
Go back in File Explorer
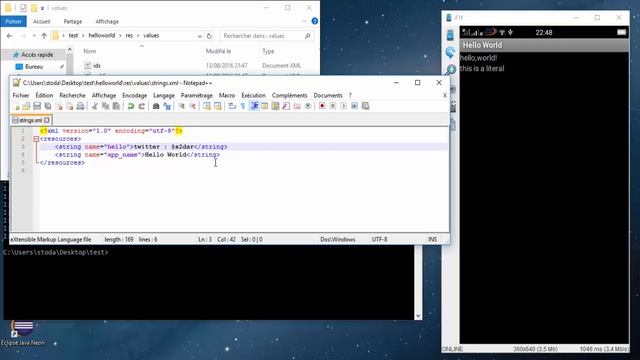(9, 36)
